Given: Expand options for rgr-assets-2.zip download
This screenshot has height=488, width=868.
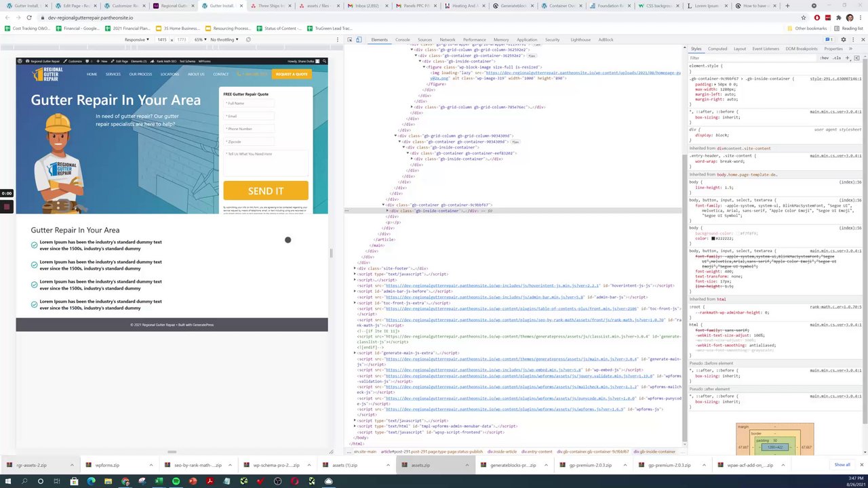Looking at the screenshot, I should tap(72, 465).
